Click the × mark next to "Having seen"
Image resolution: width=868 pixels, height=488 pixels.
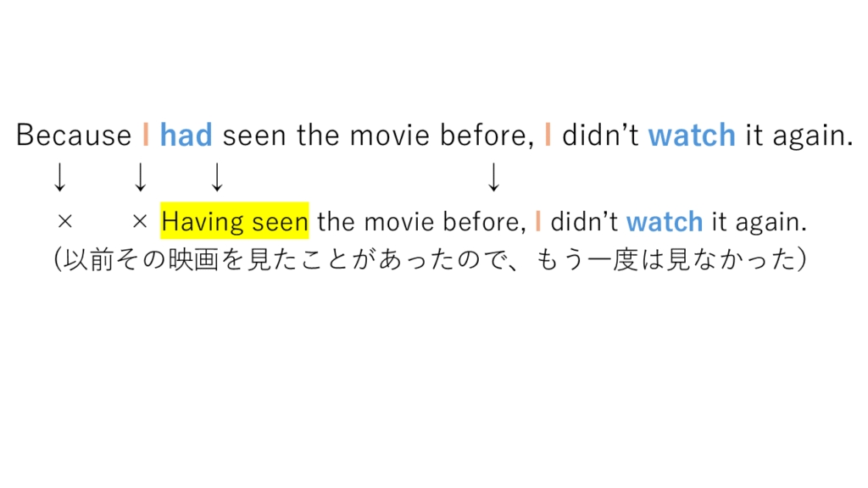(x=141, y=223)
